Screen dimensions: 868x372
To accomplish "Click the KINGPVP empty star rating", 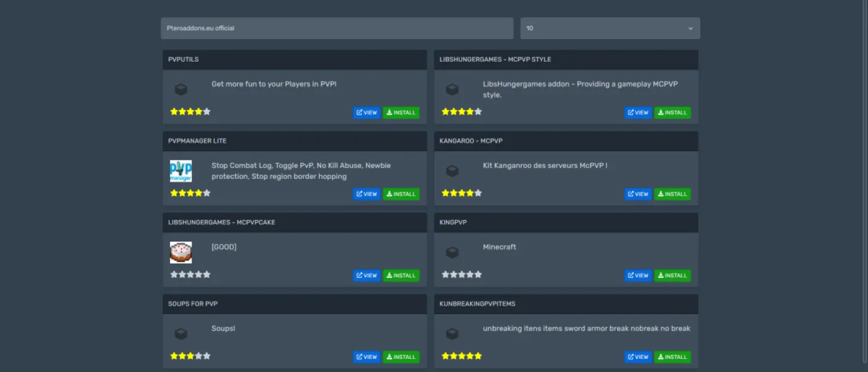I will coord(462,274).
